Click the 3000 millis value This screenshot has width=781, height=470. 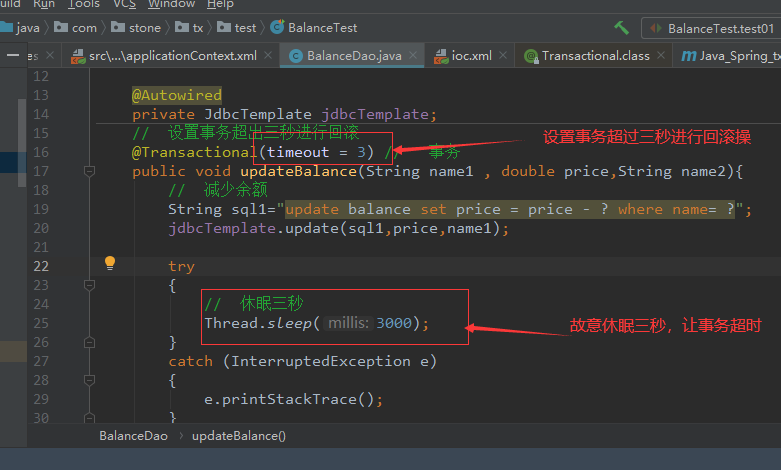point(394,324)
